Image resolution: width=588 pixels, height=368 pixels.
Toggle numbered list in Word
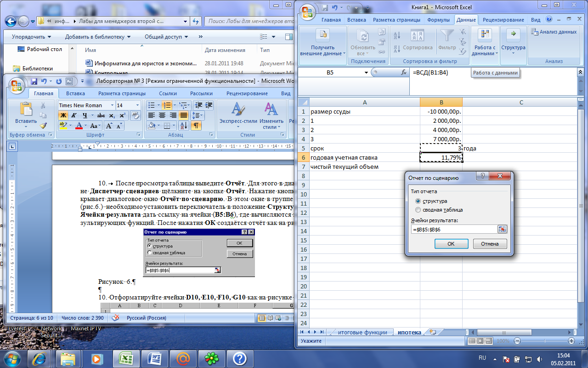[167, 105]
